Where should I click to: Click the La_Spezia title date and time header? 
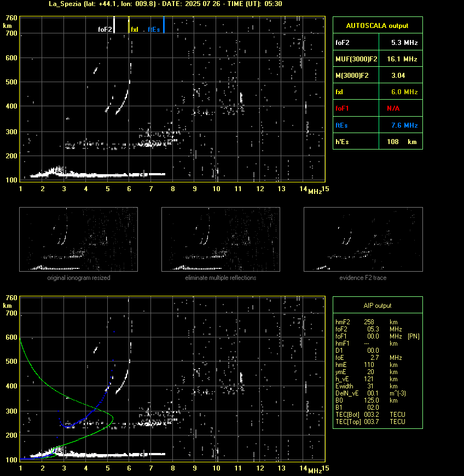click(x=166, y=4)
